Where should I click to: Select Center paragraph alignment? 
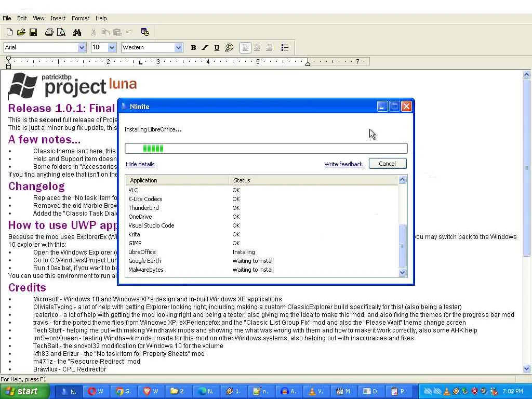pyautogui.click(x=257, y=47)
